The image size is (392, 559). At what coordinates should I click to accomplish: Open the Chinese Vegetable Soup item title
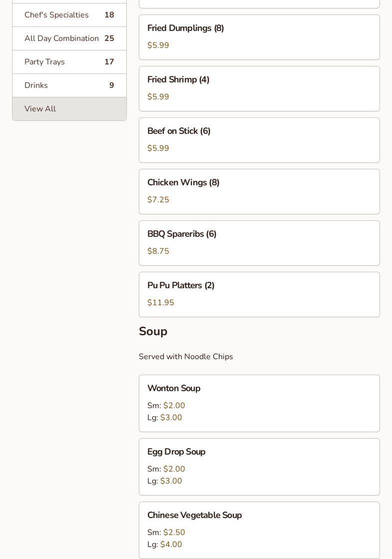pos(194,516)
